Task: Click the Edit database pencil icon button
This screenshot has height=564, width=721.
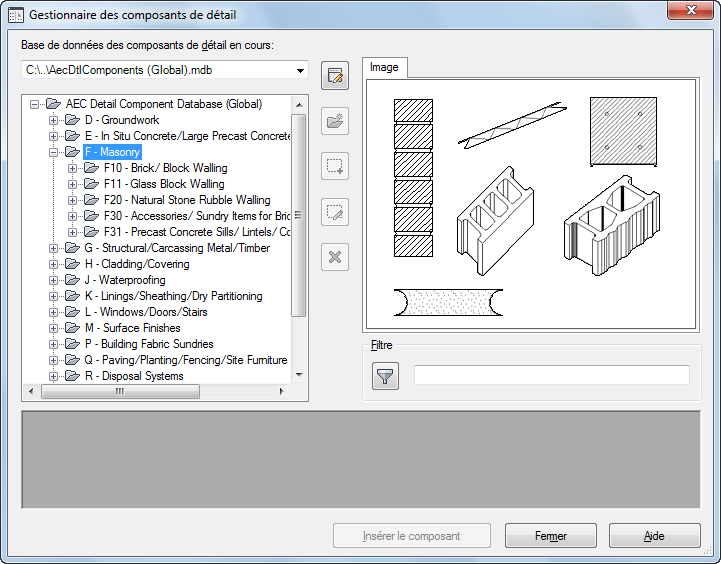Action: point(335,75)
